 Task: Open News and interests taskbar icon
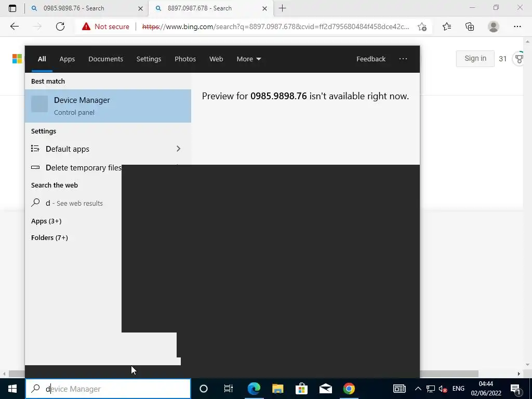tap(400, 389)
